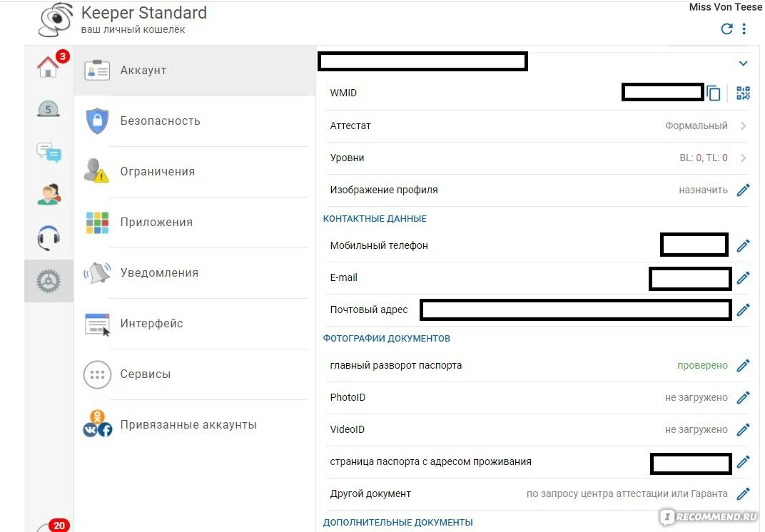This screenshot has height=532, width=765.
Task: Collapse the account header chevron
Action: point(743,63)
